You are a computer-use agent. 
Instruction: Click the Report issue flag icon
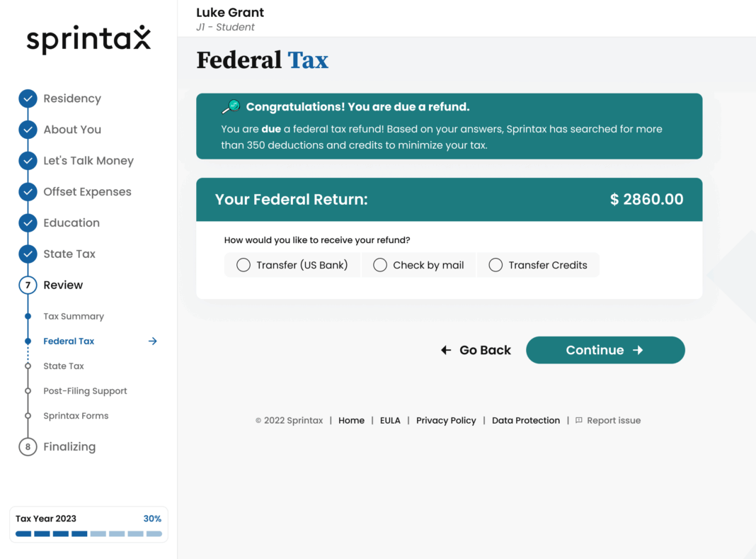(x=578, y=419)
